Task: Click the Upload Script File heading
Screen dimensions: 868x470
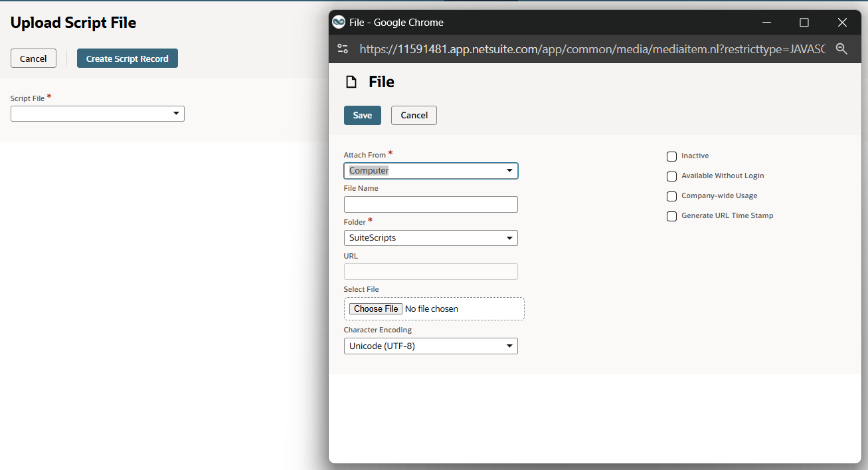Action: [73, 23]
